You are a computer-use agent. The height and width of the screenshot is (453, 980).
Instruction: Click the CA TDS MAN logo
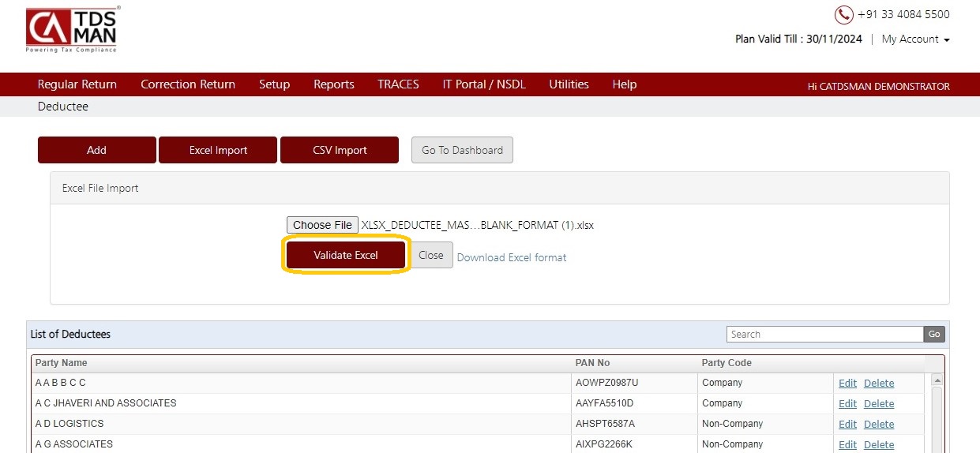[x=71, y=30]
